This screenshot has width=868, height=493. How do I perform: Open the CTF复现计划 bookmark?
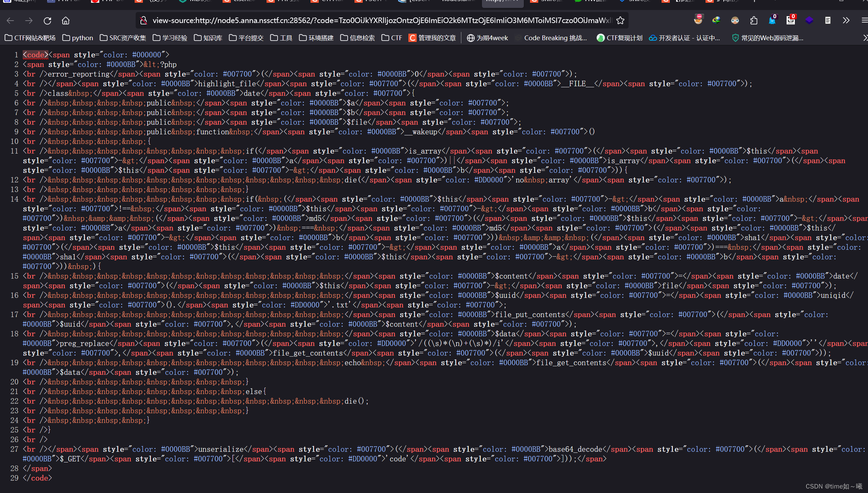click(x=620, y=38)
